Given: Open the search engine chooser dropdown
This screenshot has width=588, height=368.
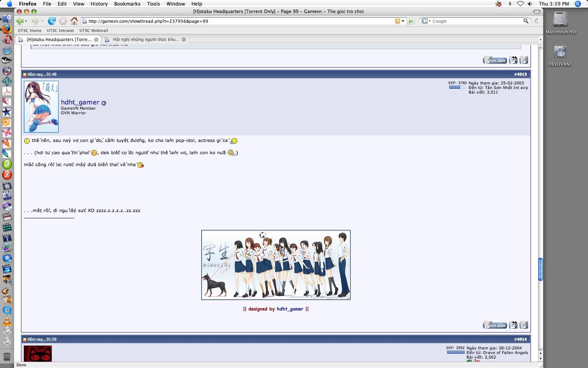Looking at the screenshot, I should pyautogui.click(x=426, y=21).
